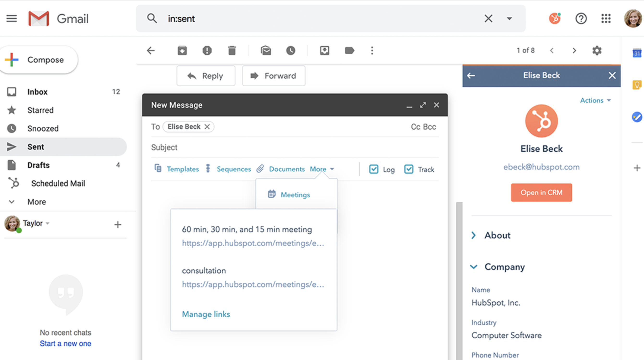The width and height of the screenshot is (644, 360).
Task: Open the Starred folder
Action: click(x=63, y=110)
